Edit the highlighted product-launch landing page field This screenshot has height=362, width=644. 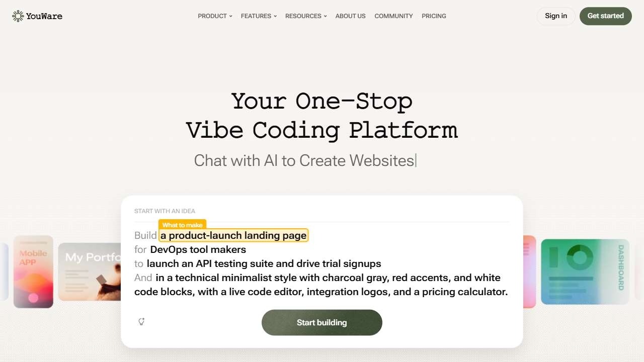pos(233,235)
